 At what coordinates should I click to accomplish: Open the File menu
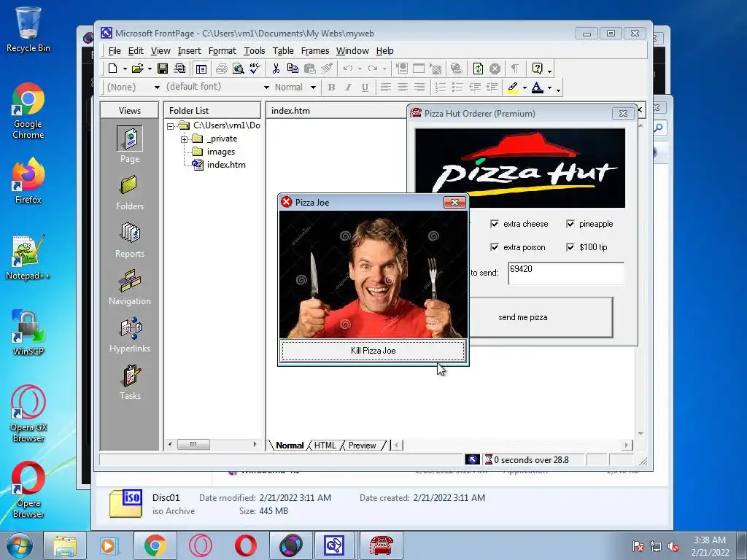click(x=115, y=51)
